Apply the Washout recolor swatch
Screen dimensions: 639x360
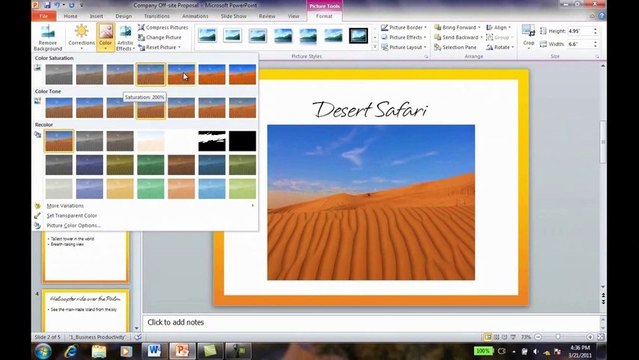151,141
